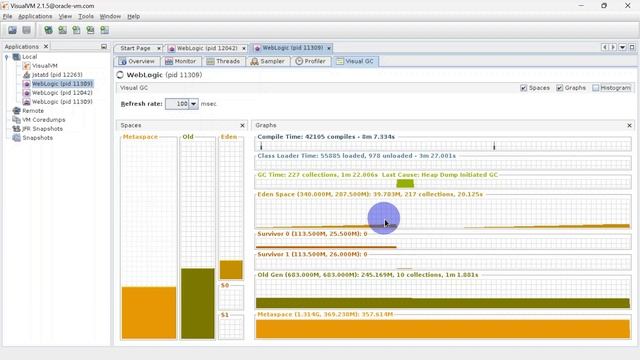640x360 pixels.
Task: Close the Start Page tab
Action: (x=159, y=48)
